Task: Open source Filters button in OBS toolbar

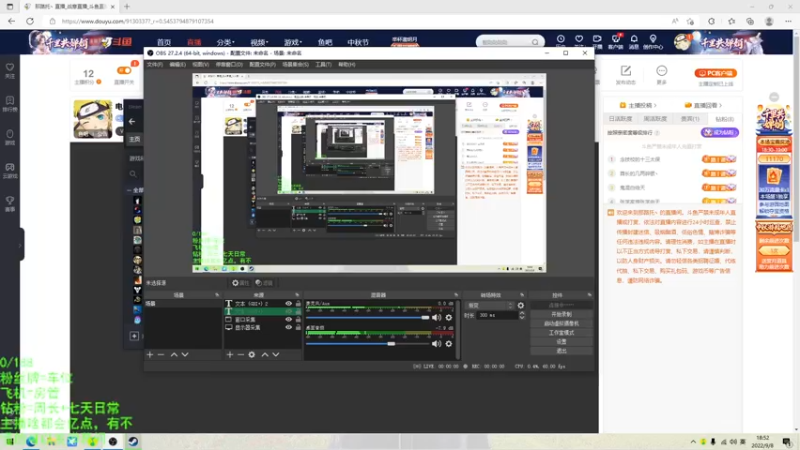Action: click(x=264, y=283)
